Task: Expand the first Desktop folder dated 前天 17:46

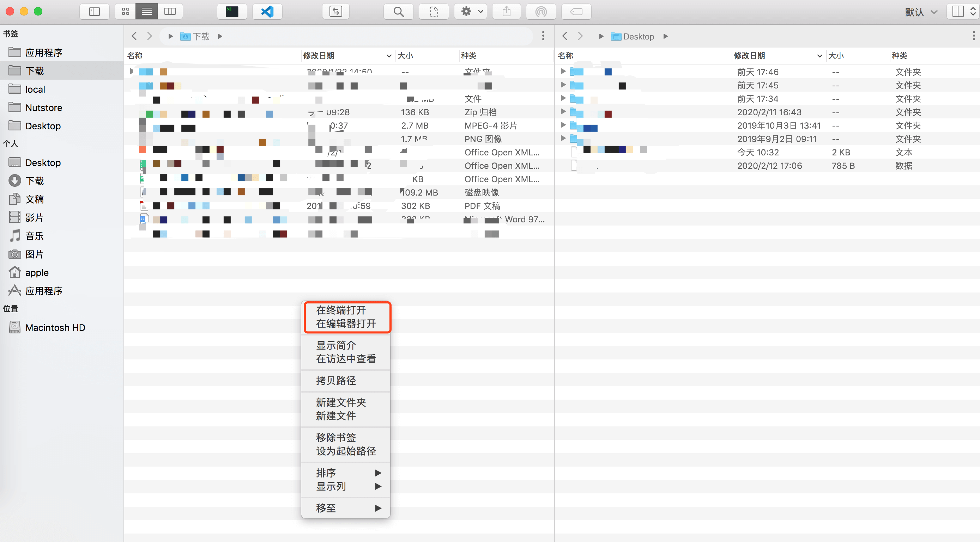Action: [563, 71]
